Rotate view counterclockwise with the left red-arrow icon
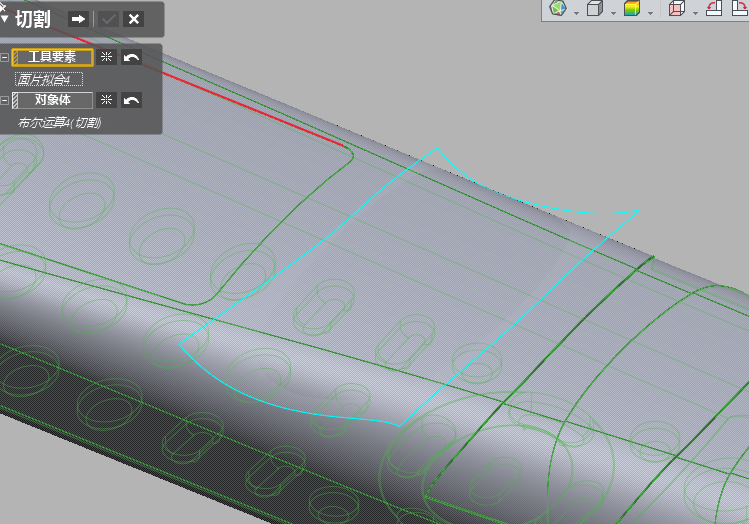The height and width of the screenshot is (524, 749). pos(714,8)
